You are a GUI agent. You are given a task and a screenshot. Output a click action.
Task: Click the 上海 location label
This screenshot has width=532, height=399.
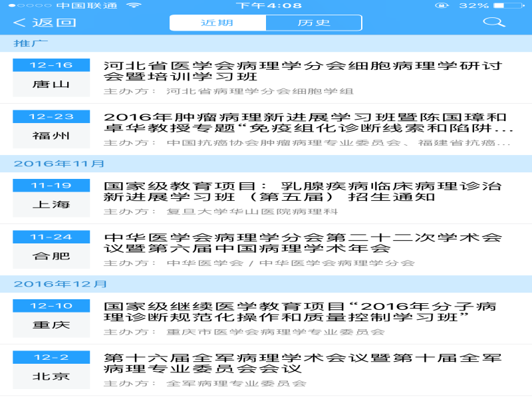pyautogui.click(x=51, y=205)
